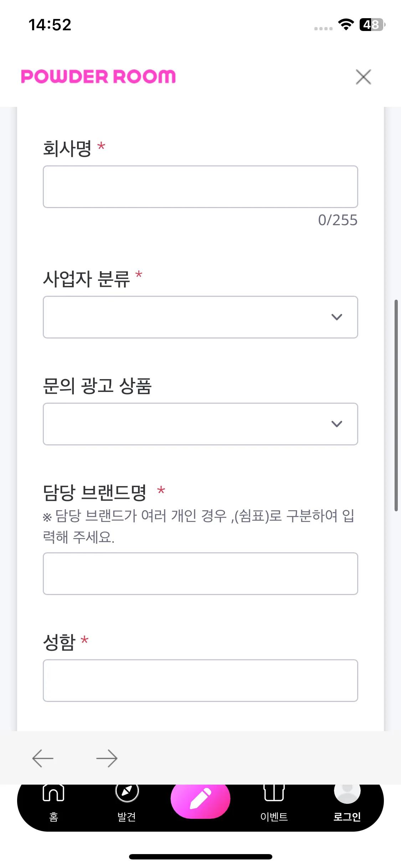Expand the 사업자 분류 dropdown
This screenshot has height=868, width=401.
(x=200, y=317)
